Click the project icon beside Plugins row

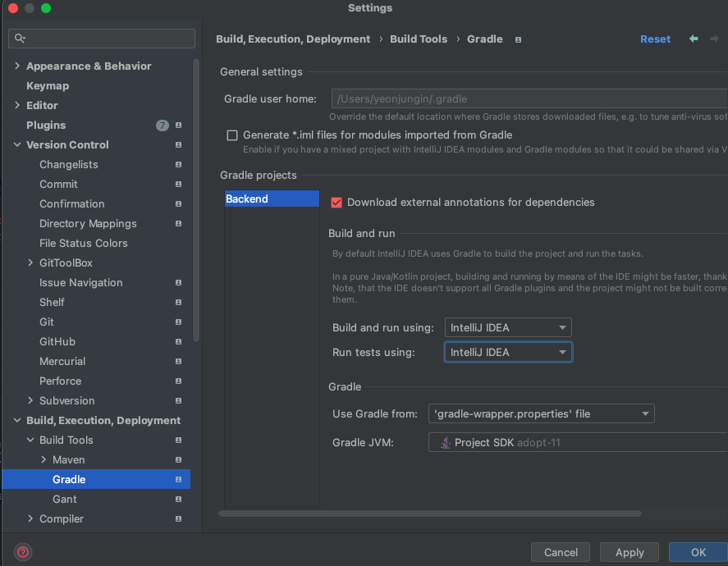tap(178, 126)
